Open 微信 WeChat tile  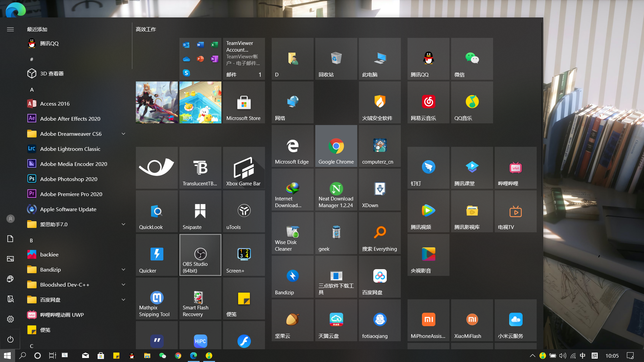[x=472, y=59]
